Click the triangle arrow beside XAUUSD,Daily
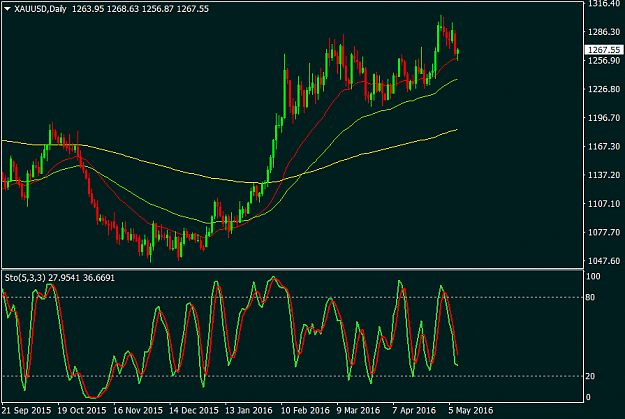The width and height of the screenshot is (625, 419). point(7,9)
